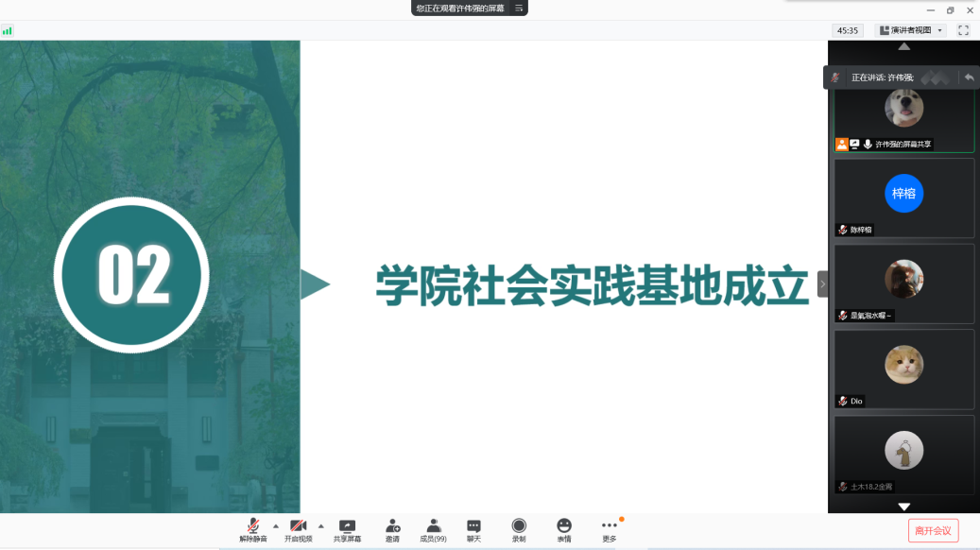The width and height of the screenshot is (980, 550).
Task: Expand video options arrow beside 开启视频
Action: 321,526
